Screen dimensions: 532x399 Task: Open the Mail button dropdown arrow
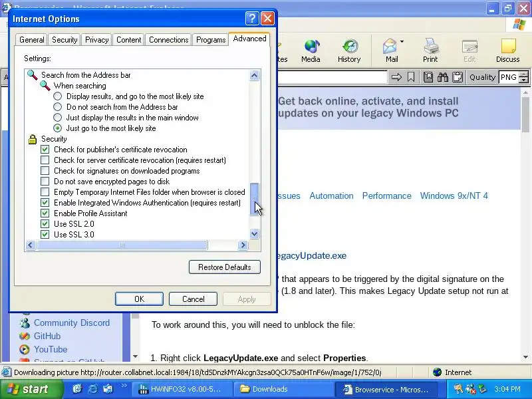tap(402, 42)
